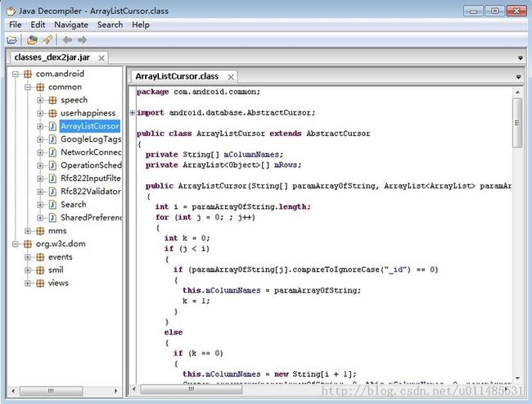This screenshot has height=404, width=532.
Task: Click the mms package icon
Action: [x=40, y=231]
